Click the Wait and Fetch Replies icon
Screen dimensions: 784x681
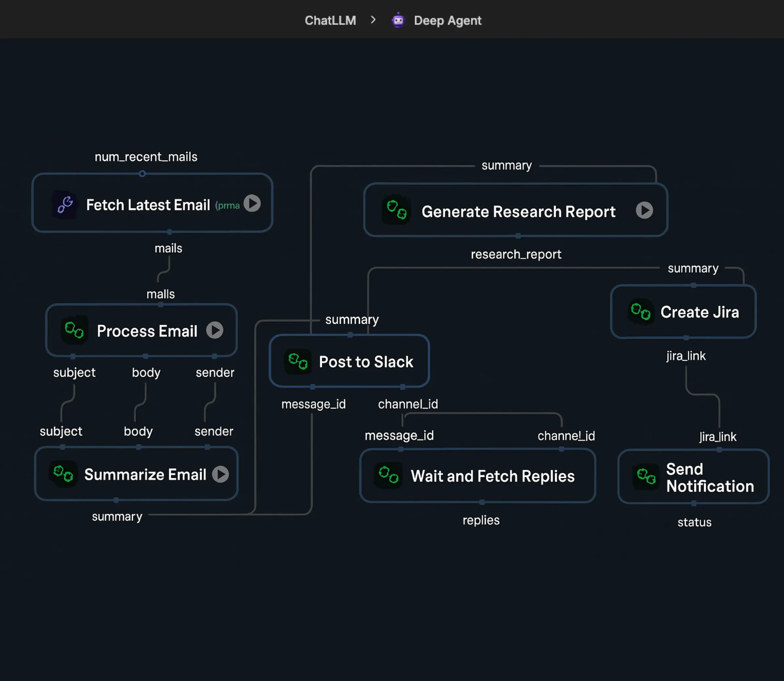[388, 475]
